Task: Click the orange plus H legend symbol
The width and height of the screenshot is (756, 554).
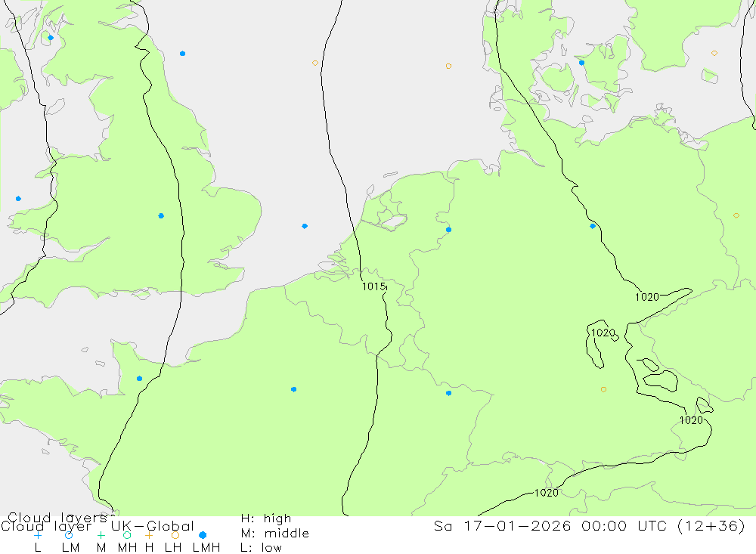Action: pyautogui.click(x=149, y=535)
